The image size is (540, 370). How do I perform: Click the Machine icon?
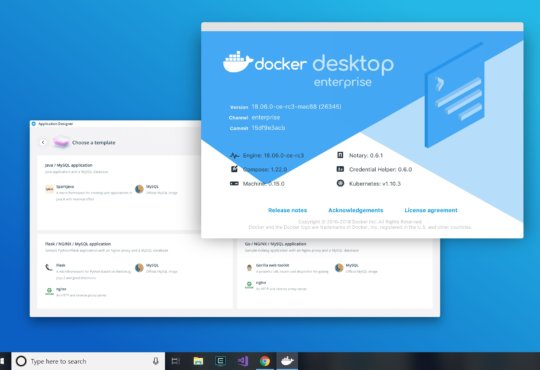point(234,184)
